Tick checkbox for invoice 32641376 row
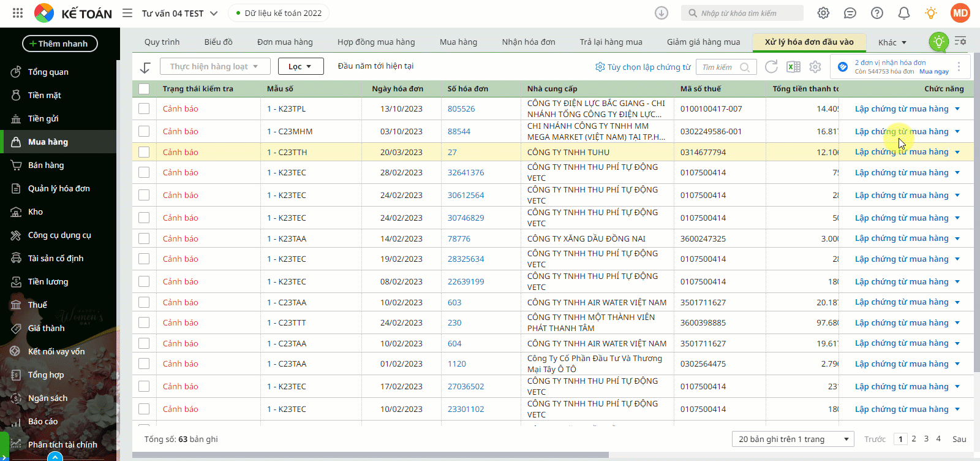 (x=144, y=172)
